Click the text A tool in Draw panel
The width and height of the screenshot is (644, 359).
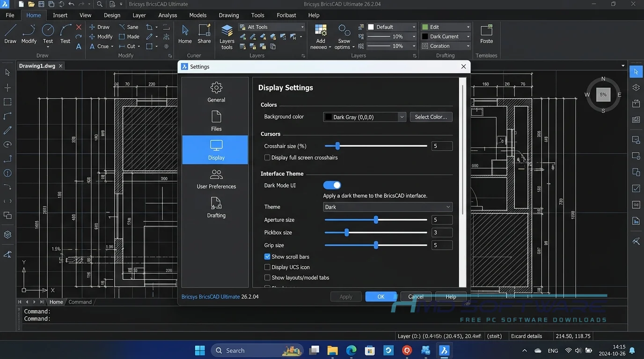(79, 46)
